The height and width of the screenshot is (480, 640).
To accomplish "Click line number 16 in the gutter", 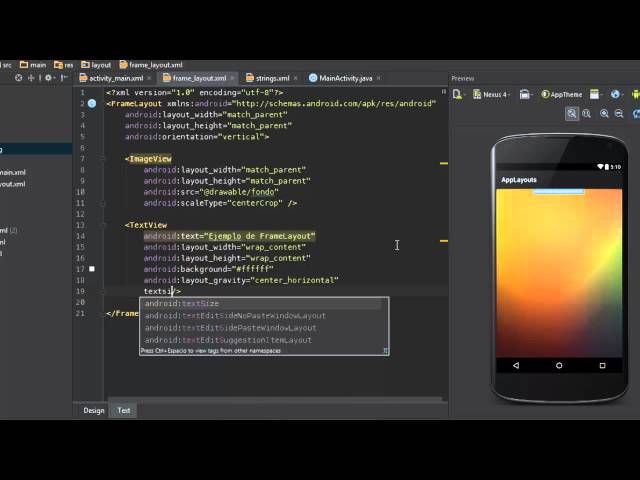I will coord(80,258).
